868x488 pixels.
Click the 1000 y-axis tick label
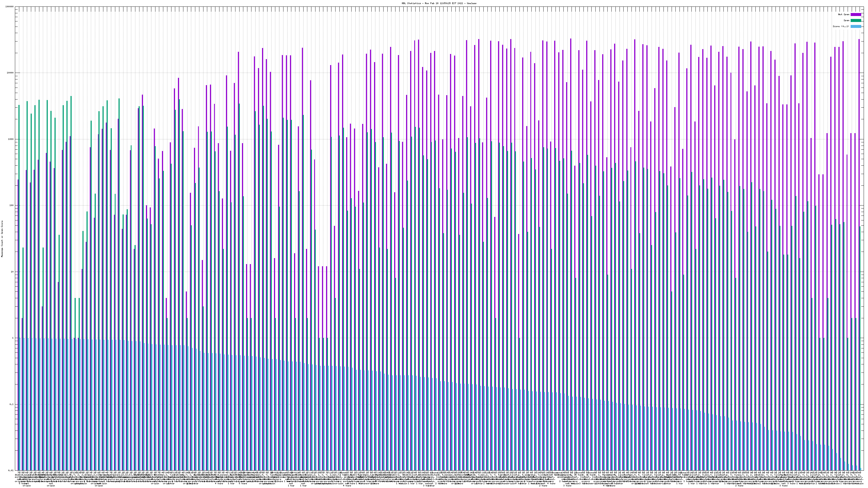point(11,139)
